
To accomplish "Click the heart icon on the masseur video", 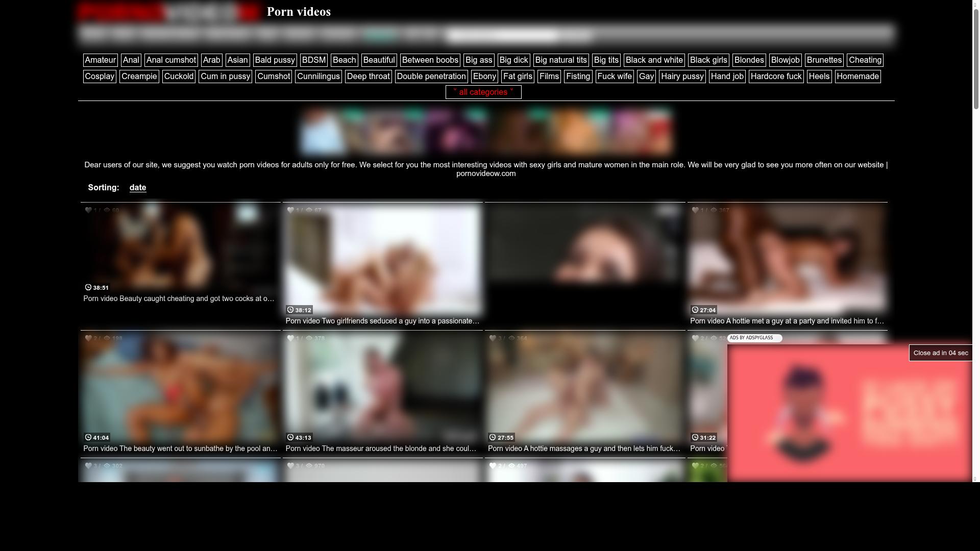I will tap(290, 338).
